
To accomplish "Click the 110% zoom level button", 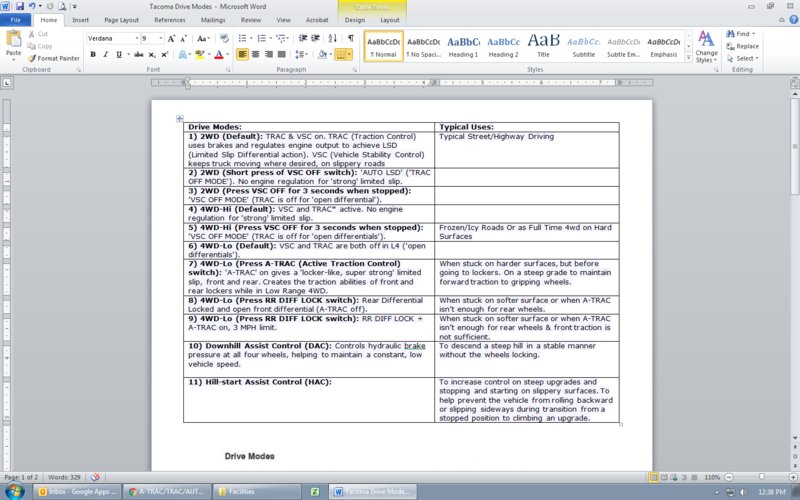I will tap(712, 478).
